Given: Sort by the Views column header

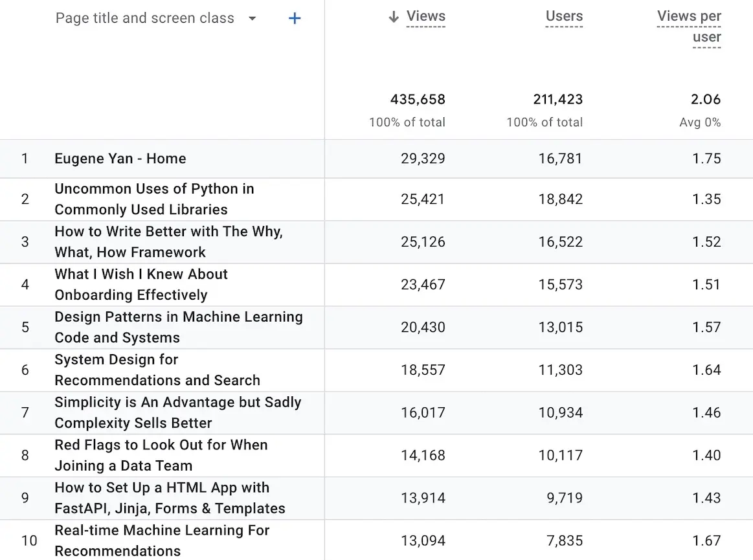Looking at the screenshot, I should [x=426, y=16].
